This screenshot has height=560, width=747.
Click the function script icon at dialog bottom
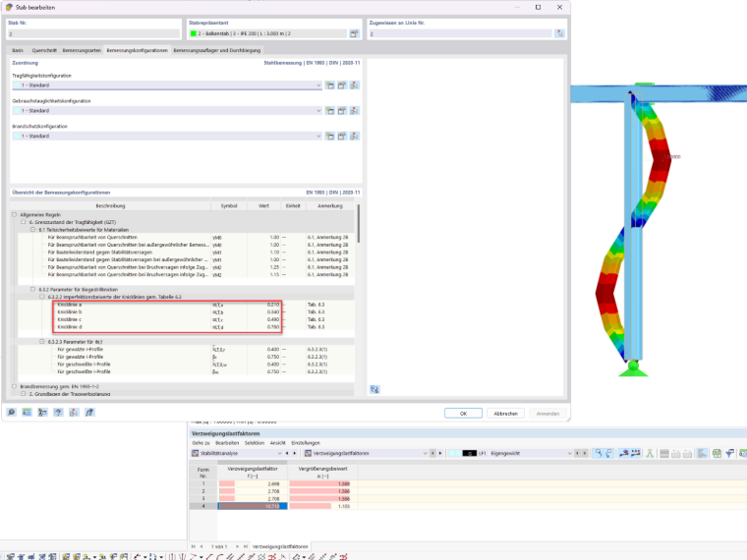pyautogui.click(x=89, y=413)
